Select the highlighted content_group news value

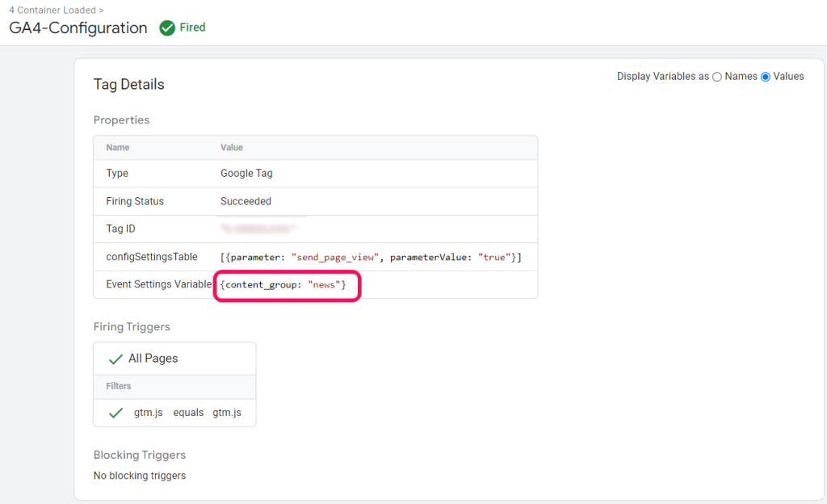(x=287, y=285)
